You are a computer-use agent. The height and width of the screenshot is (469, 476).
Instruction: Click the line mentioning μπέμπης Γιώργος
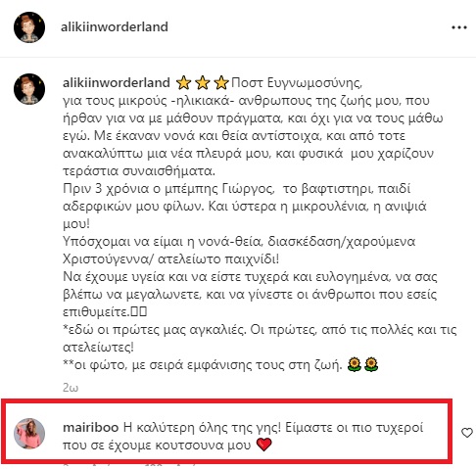(x=236, y=189)
